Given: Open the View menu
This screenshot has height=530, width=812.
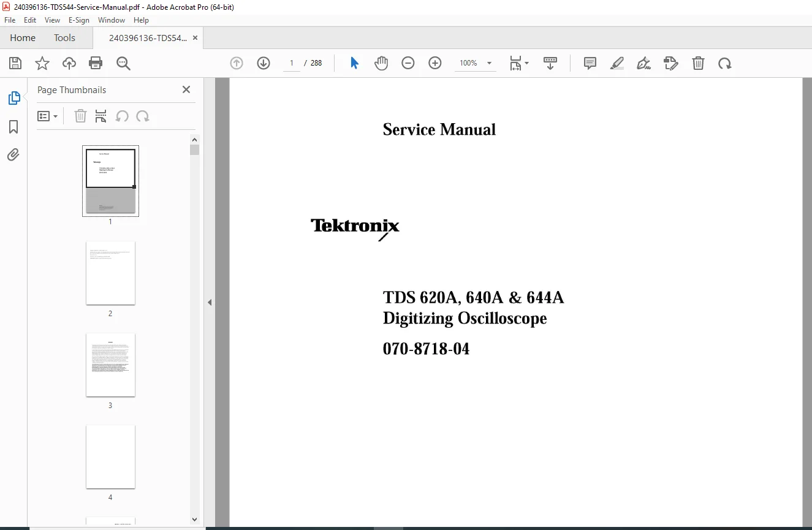Looking at the screenshot, I should (x=52, y=20).
